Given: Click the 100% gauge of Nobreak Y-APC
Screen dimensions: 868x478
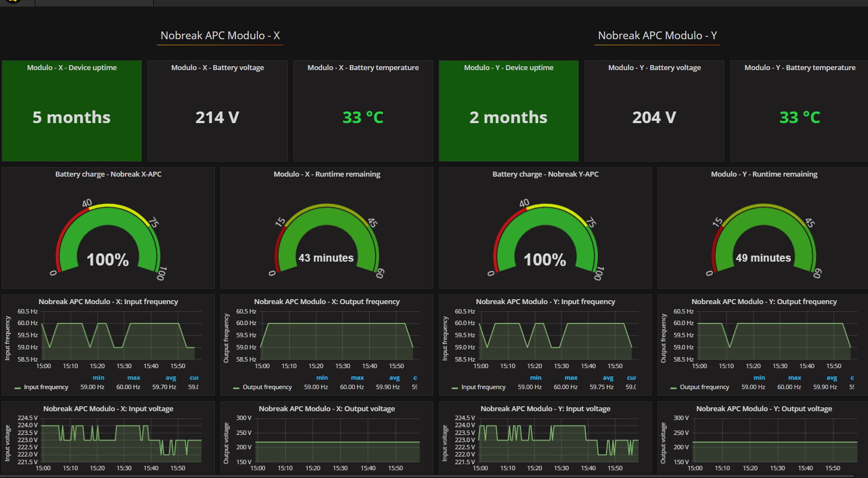Looking at the screenshot, I should pos(545,240).
